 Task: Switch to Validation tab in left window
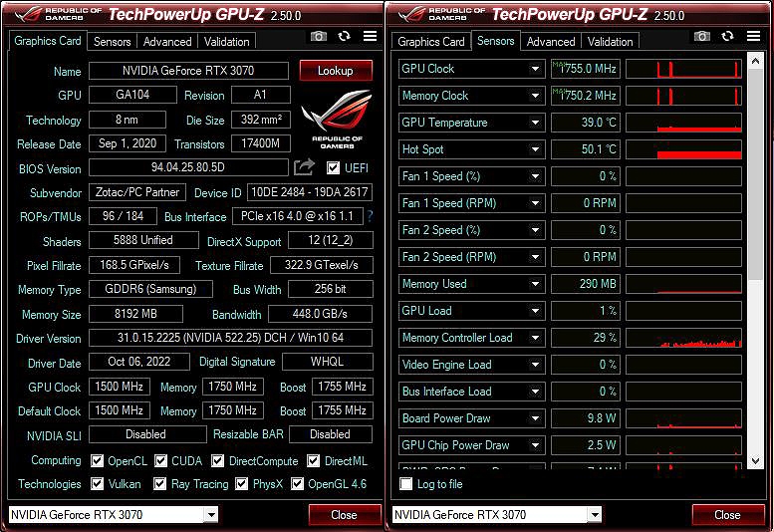tap(226, 42)
